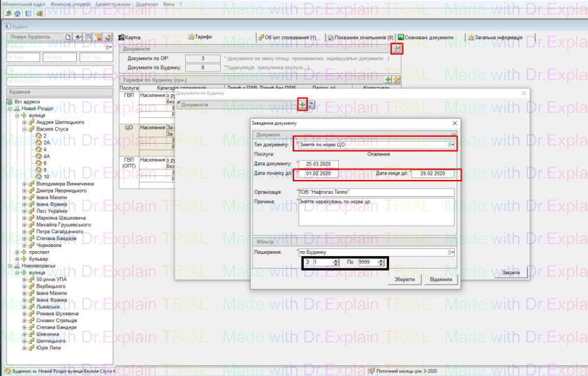The image size is (588, 376).
Task: Click the refresh icon beside the green plus
Action: 311,104
